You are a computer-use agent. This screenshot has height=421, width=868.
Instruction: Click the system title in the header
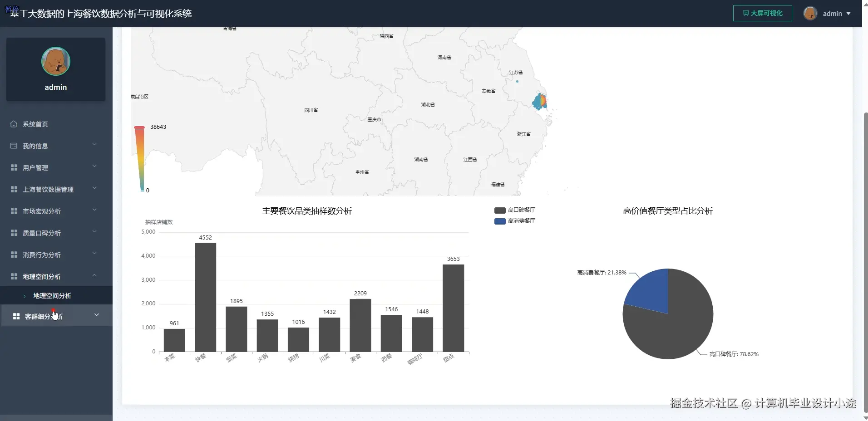coord(101,14)
